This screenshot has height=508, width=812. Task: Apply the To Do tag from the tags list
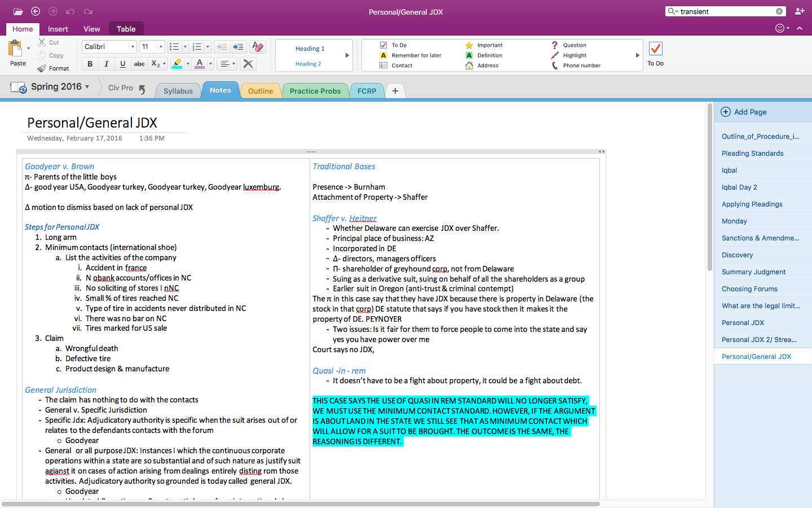(x=399, y=45)
